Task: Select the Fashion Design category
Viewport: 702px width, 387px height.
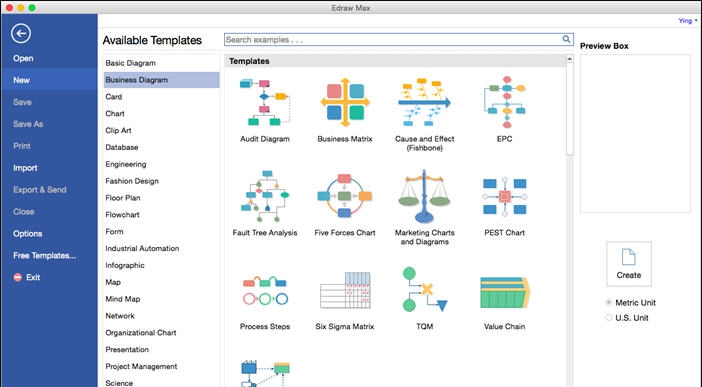Action: tap(162, 181)
